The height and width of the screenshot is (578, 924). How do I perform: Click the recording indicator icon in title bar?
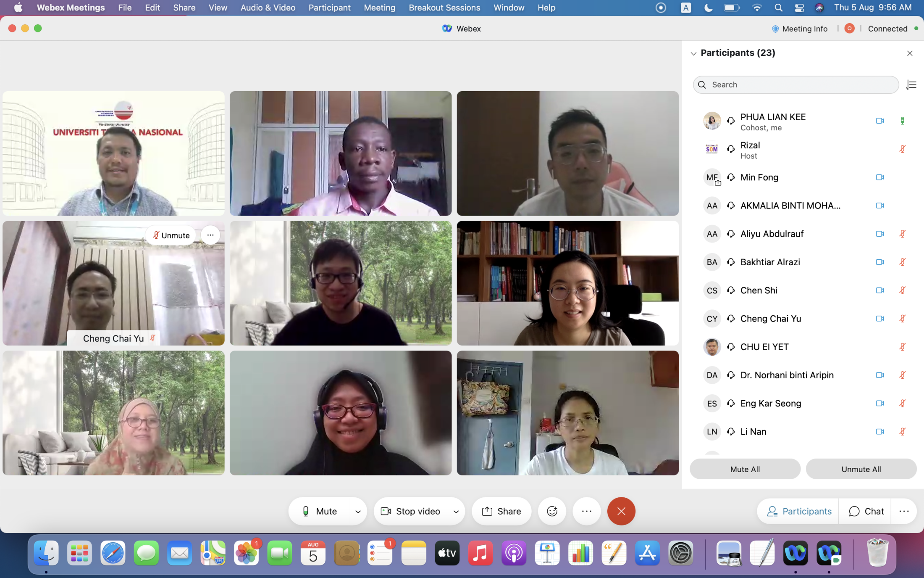click(x=849, y=29)
